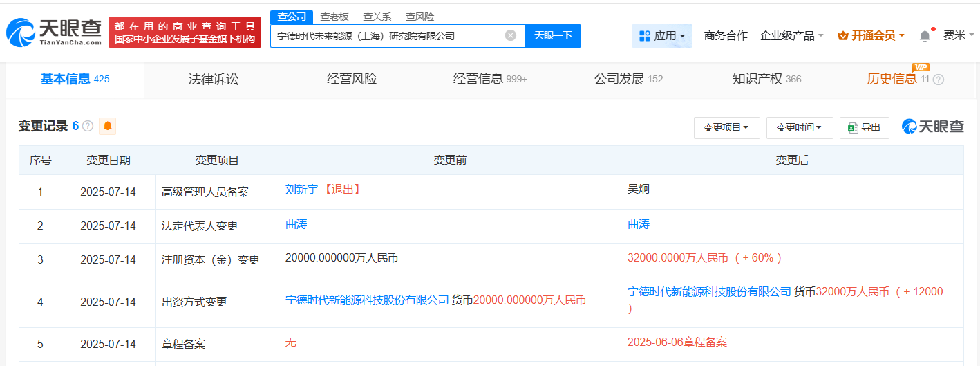Image resolution: width=980 pixels, height=366 pixels.
Task: Click the Excel icon on the 导出 button
Action: click(x=853, y=127)
